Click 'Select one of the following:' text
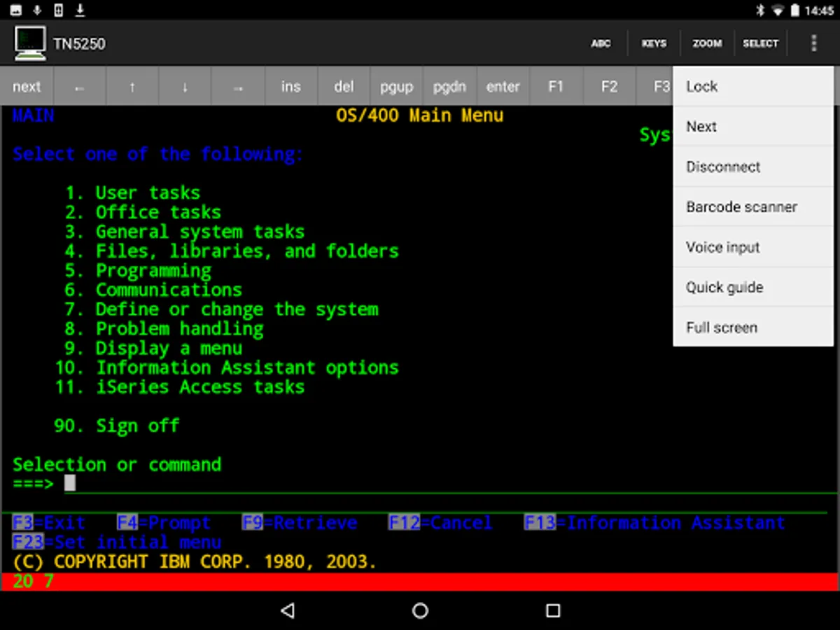 [158, 154]
